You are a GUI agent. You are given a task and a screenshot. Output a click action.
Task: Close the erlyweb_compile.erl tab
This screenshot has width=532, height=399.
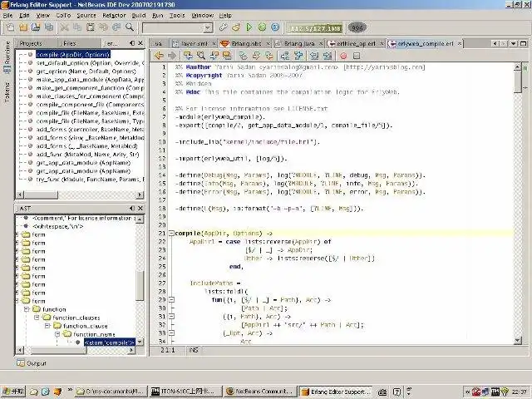coord(460,43)
